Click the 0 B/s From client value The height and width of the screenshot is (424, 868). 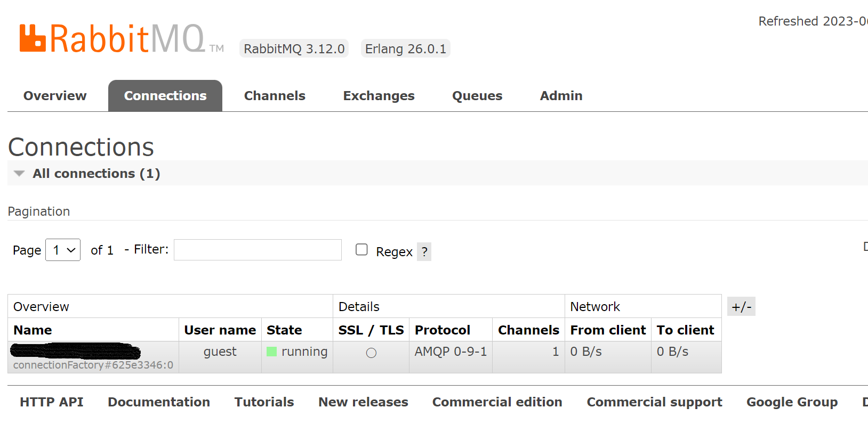tap(586, 352)
